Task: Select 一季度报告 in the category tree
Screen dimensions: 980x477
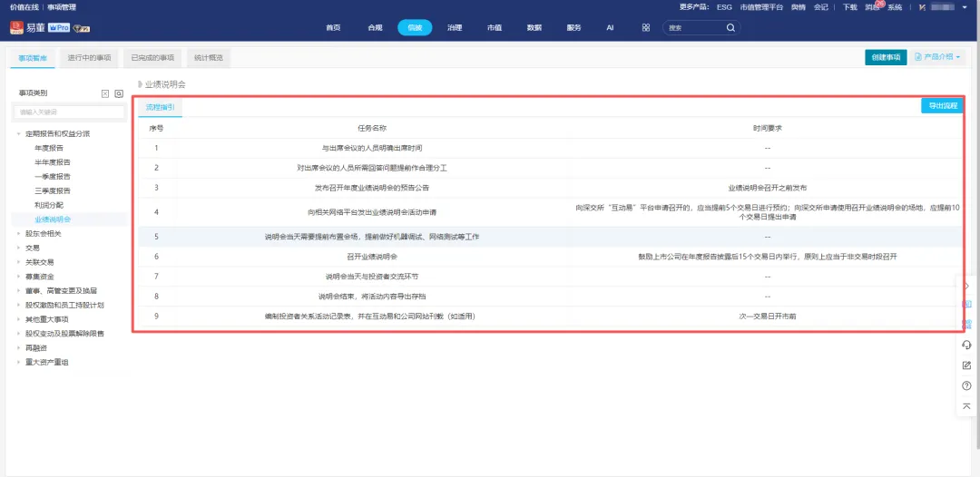Action: 53,177
